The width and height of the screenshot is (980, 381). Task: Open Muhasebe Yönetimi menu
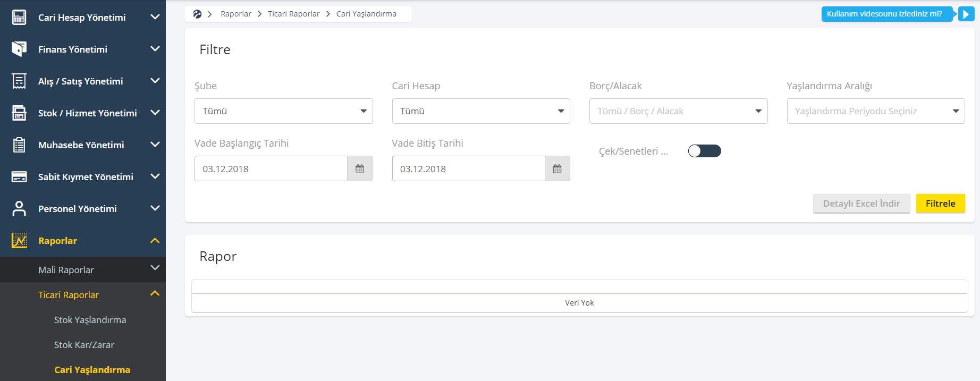coord(81,145)
